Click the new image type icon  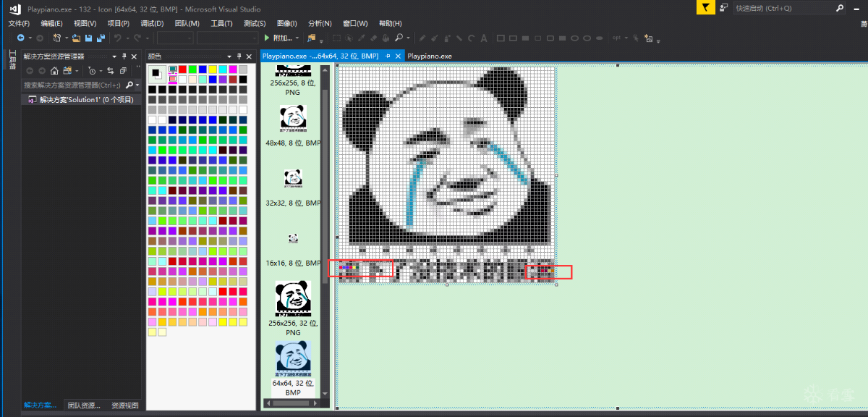[x=649, y=38]
